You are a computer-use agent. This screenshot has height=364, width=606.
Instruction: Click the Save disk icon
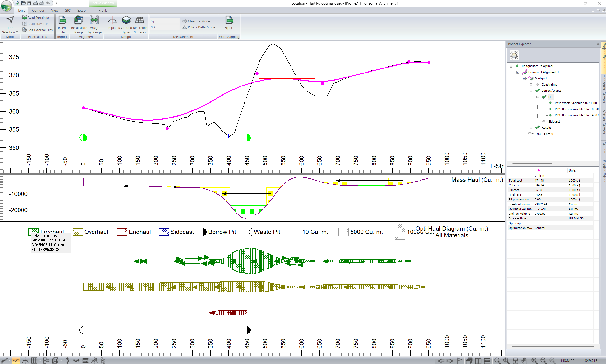[29, 3]
